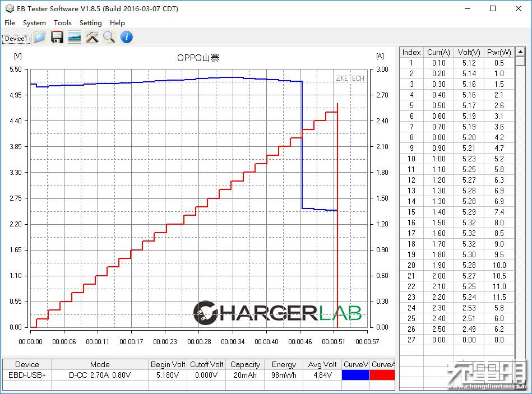Screen dimensions: 532x394
Task: Maximize the EB Tester window
Action: 493,8
